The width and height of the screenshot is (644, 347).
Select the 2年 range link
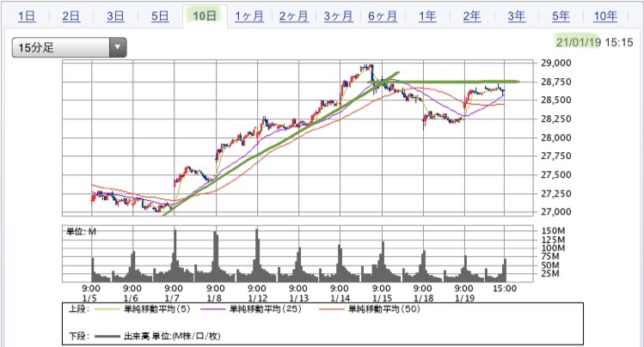[471, 16]
